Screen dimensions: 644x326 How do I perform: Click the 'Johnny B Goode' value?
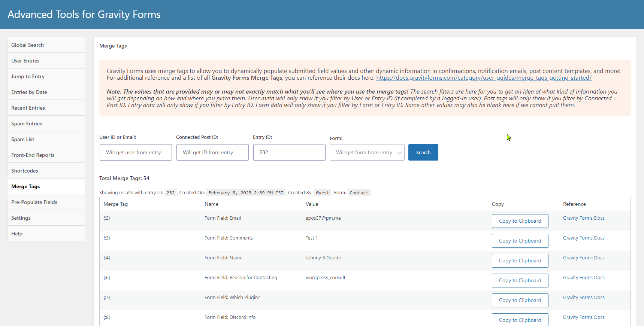323,258
